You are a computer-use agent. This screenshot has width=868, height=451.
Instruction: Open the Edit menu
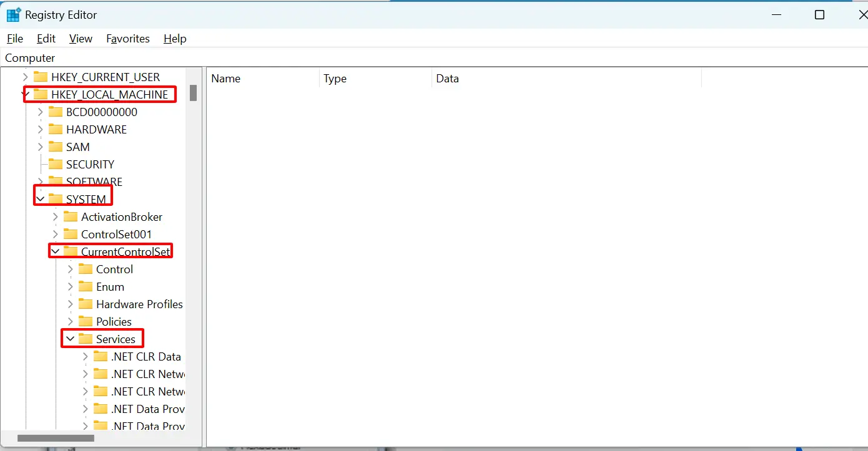pos(46,39)
